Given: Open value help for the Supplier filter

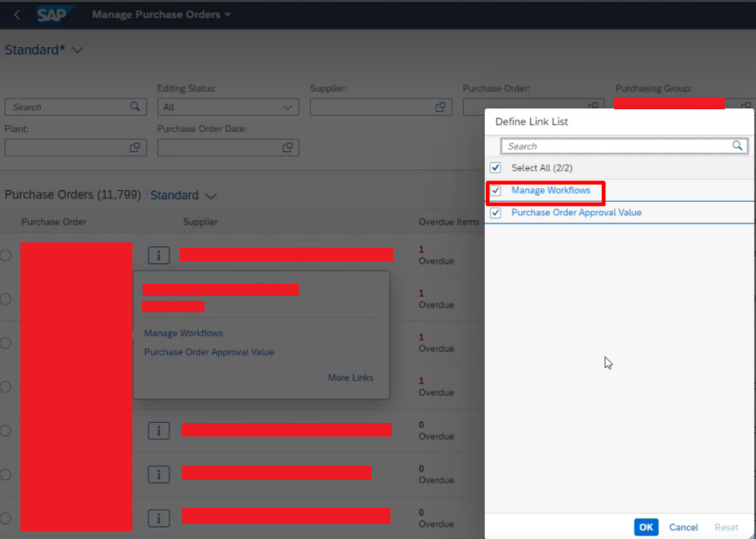Looking at the screenshot, I should tap(440, 107).
